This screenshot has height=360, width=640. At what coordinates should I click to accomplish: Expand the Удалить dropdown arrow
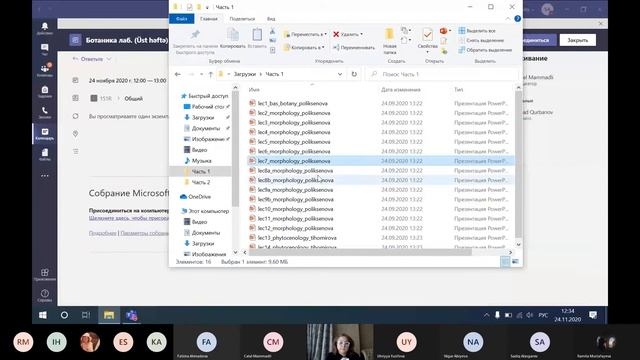tap(361, 34)
